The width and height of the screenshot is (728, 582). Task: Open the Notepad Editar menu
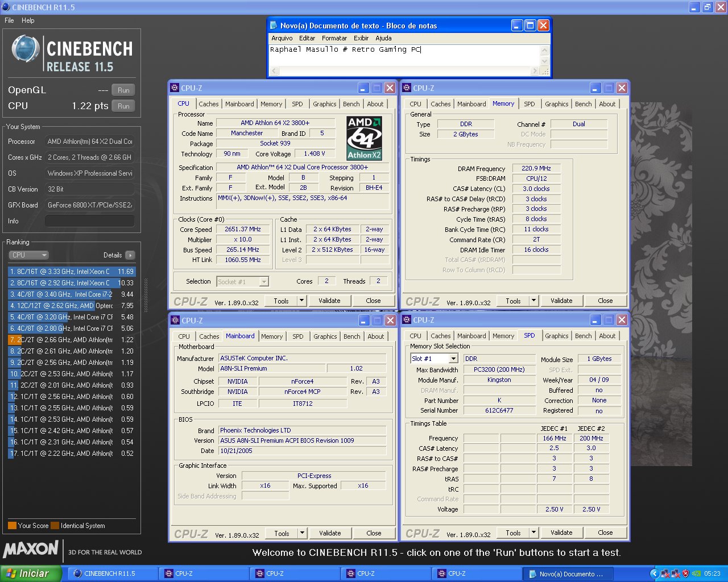(x=307, y=38)
